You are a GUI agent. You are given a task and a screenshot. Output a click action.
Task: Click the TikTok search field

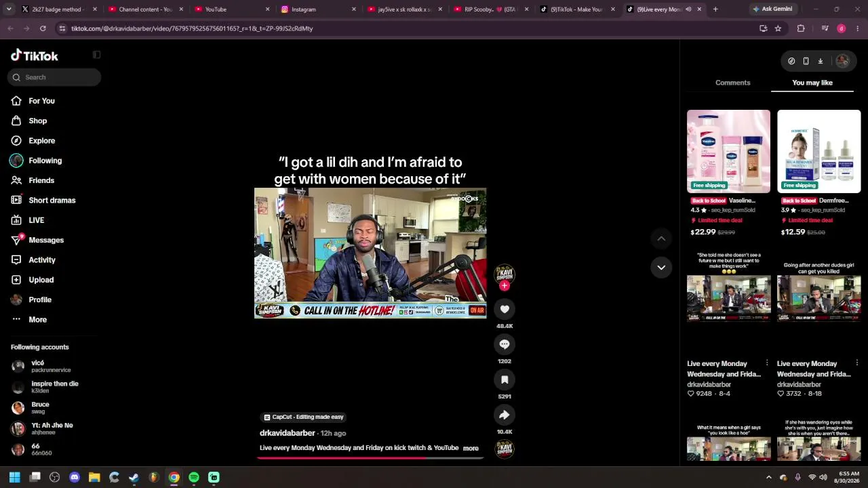54,77
